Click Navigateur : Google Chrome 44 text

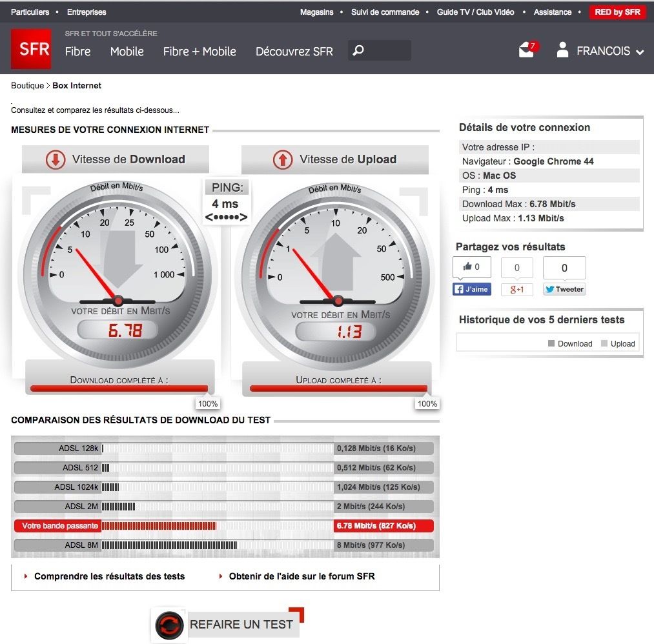[527, 161]
